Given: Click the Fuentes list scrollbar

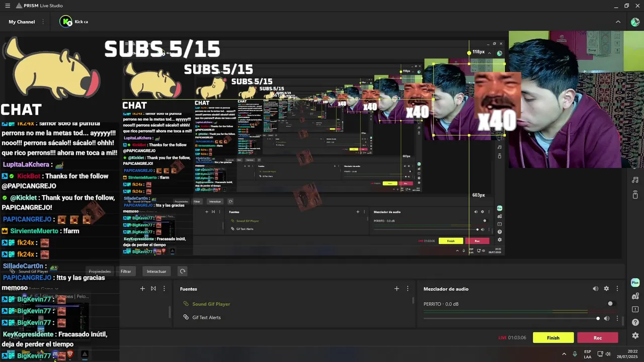Looking at the screenshot, I should point(413,301).
